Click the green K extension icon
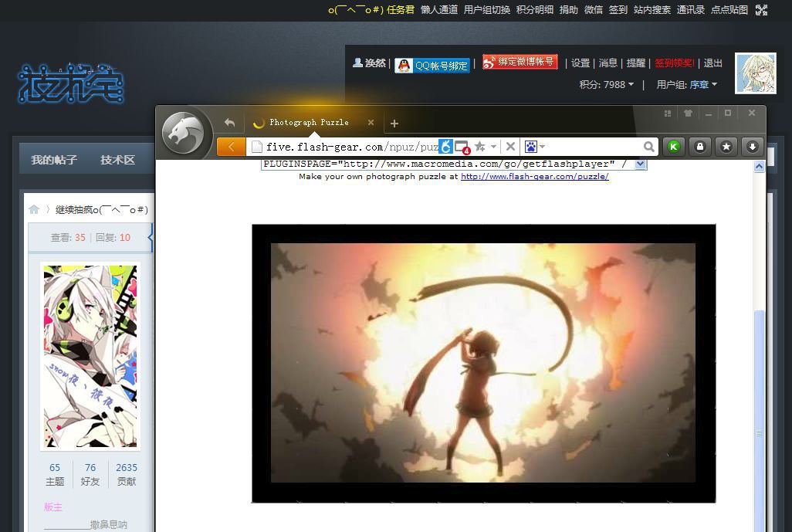 click(x=674, y=147)
